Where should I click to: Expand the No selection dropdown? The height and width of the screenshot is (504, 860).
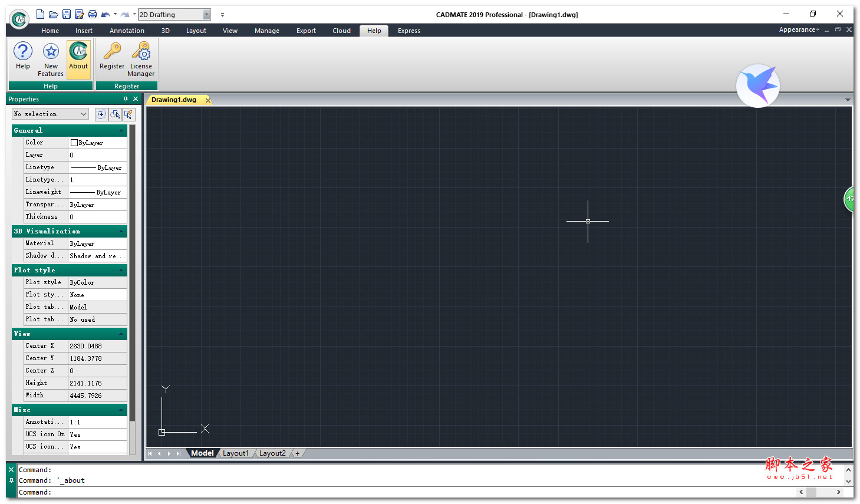tap(83, 114)
